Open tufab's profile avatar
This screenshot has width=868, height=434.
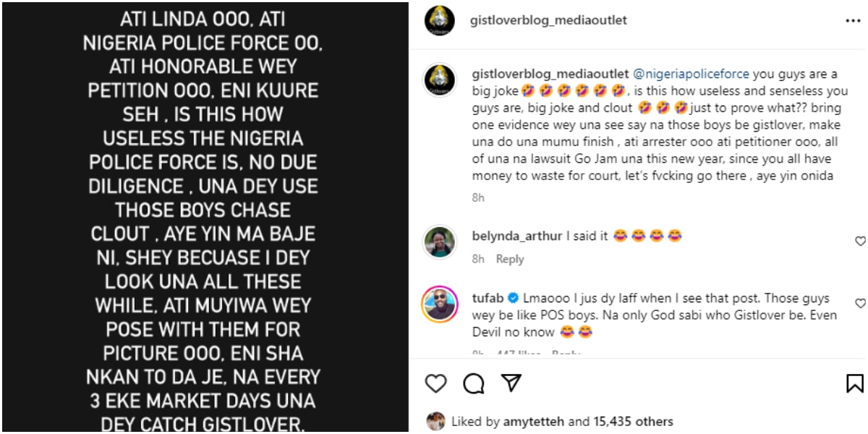440,305
